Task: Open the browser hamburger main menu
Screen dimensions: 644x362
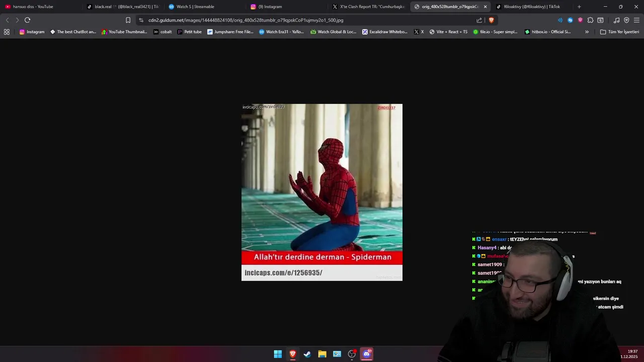Action: [x=636, y=20]
